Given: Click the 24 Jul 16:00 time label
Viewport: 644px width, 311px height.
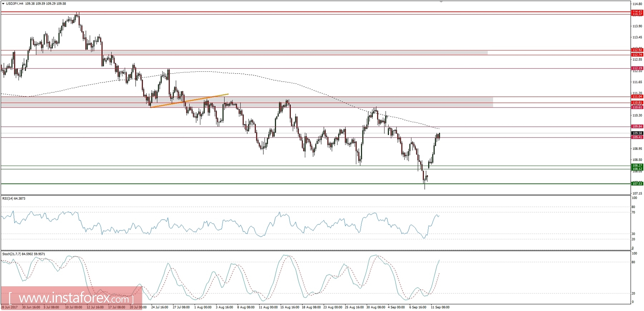Looking at the screenshot, I should coord(160,307).
